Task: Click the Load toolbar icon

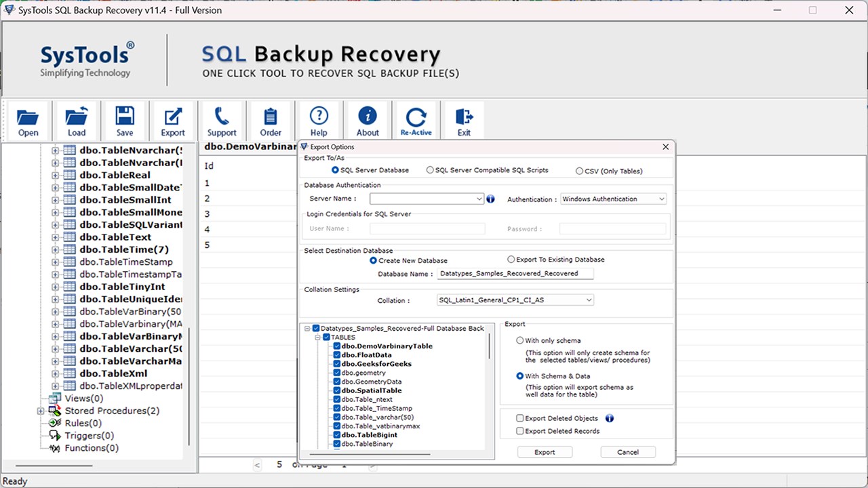Action: pos(77,116)
